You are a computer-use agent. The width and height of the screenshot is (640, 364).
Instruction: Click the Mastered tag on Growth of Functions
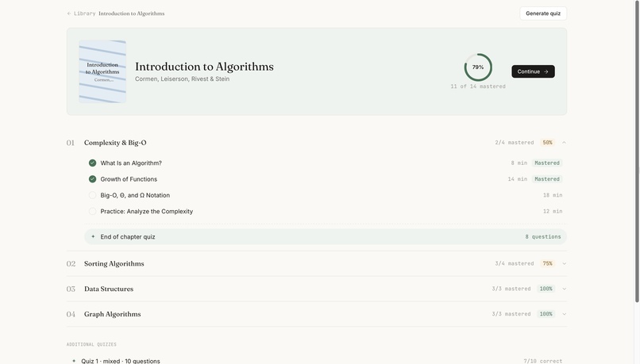[547, 179]
